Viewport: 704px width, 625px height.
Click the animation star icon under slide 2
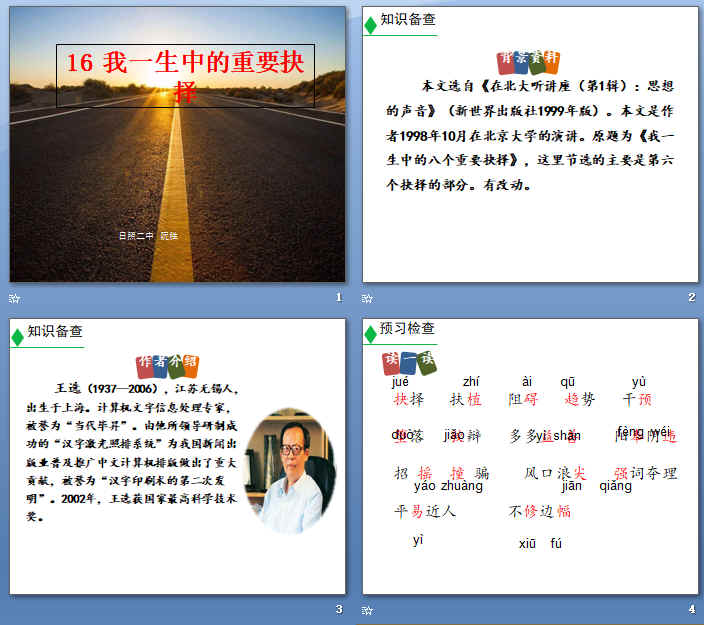[x=367, y=298]
